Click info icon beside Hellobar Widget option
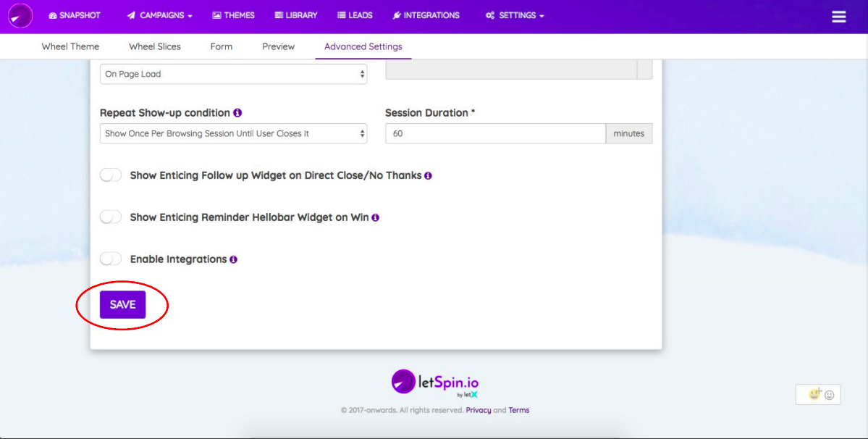 375,217
